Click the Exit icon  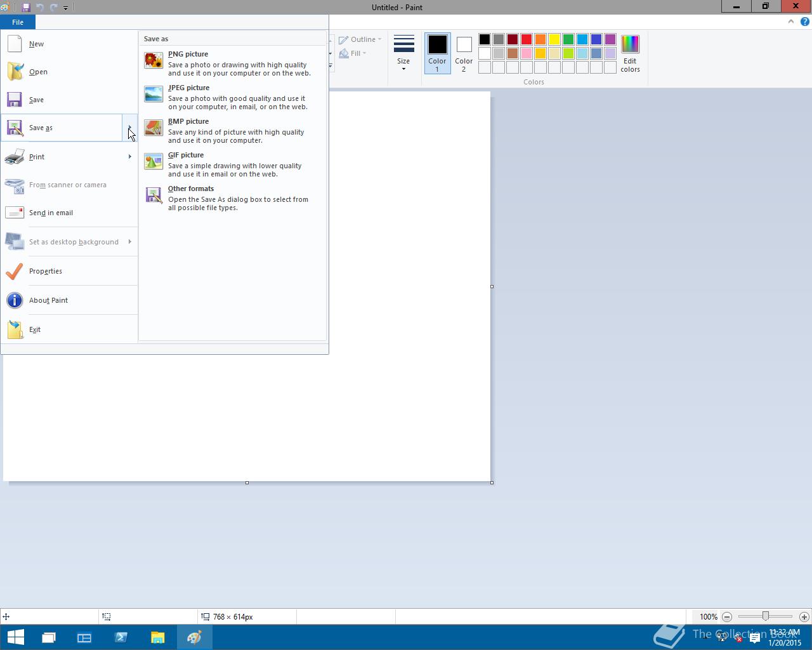[15, 329]
